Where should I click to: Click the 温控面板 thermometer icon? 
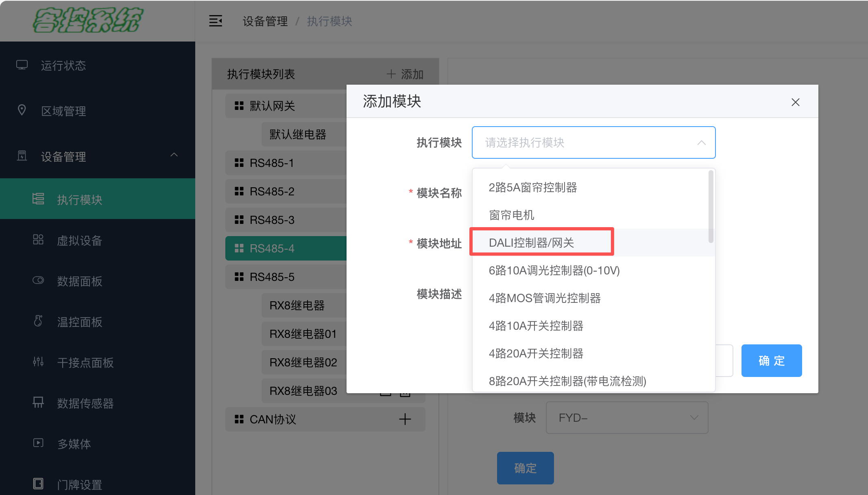pyautogui.click(x=38, y=321)
